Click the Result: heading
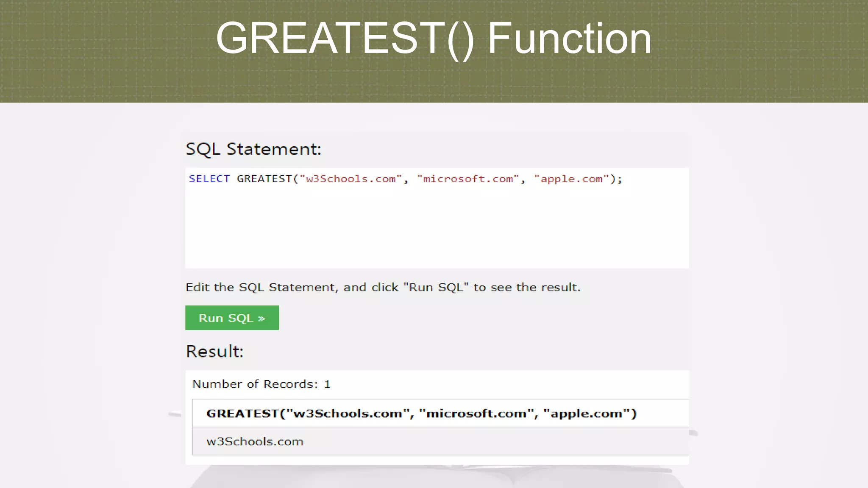The width and height of the screenshot is (868, 488). [214, 352]
